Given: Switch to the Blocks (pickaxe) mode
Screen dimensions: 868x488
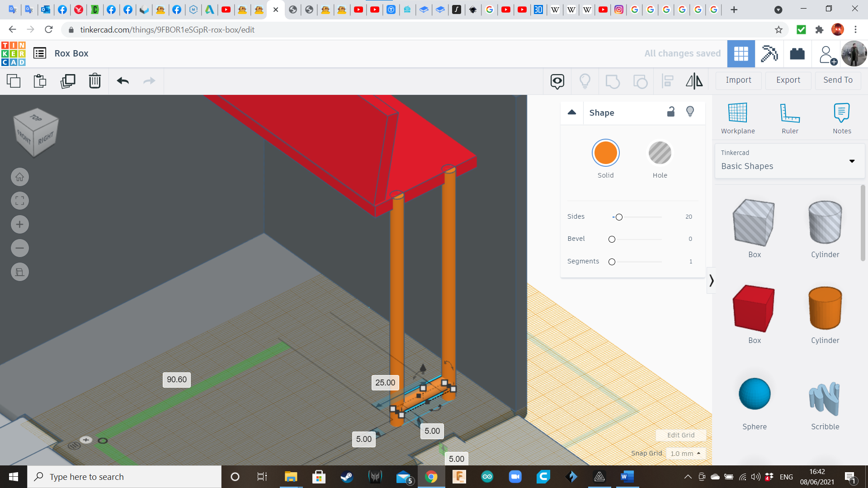Looking at the screenshot, I should tap(769, 54).
